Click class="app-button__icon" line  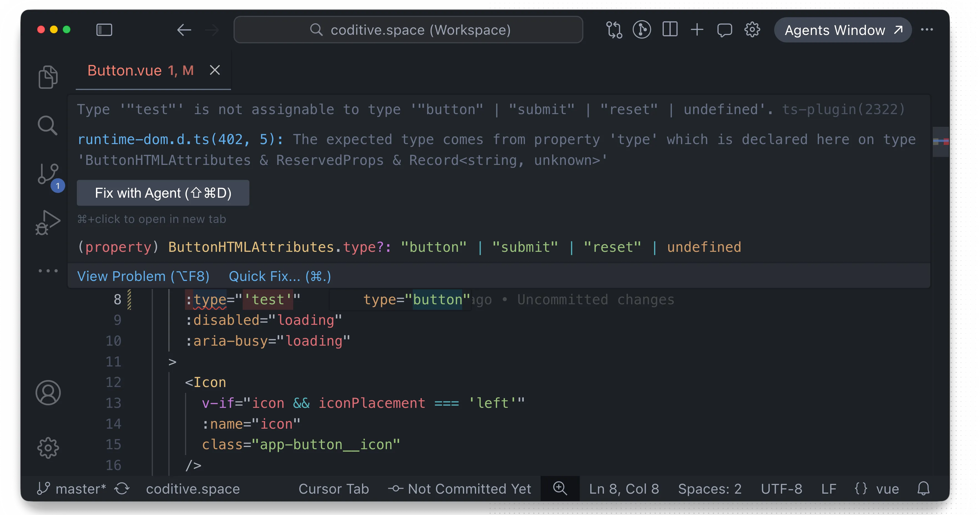pos(301,444)
